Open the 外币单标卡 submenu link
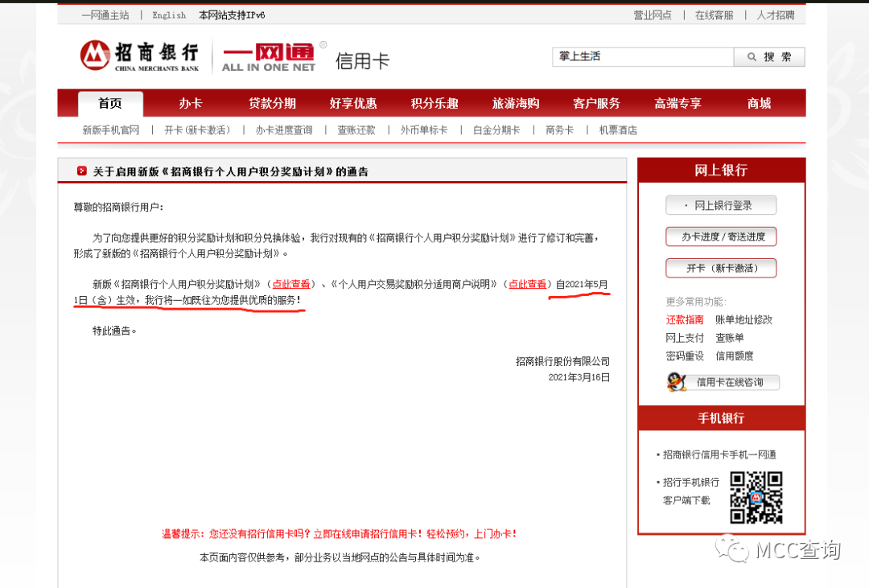The height and width of the screenshot is (588, 869). pos(424,130)
